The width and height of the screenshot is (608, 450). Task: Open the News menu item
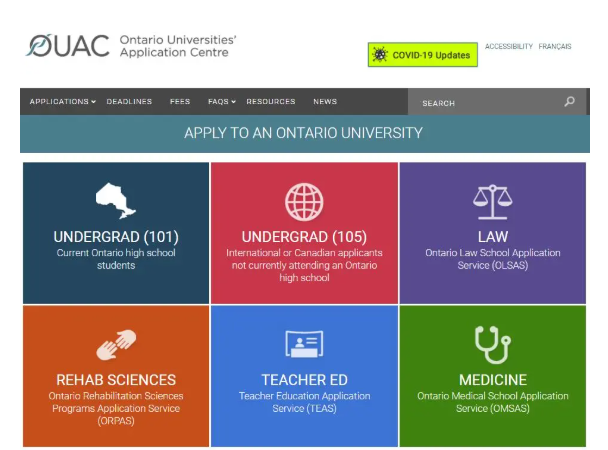[325, 102]
